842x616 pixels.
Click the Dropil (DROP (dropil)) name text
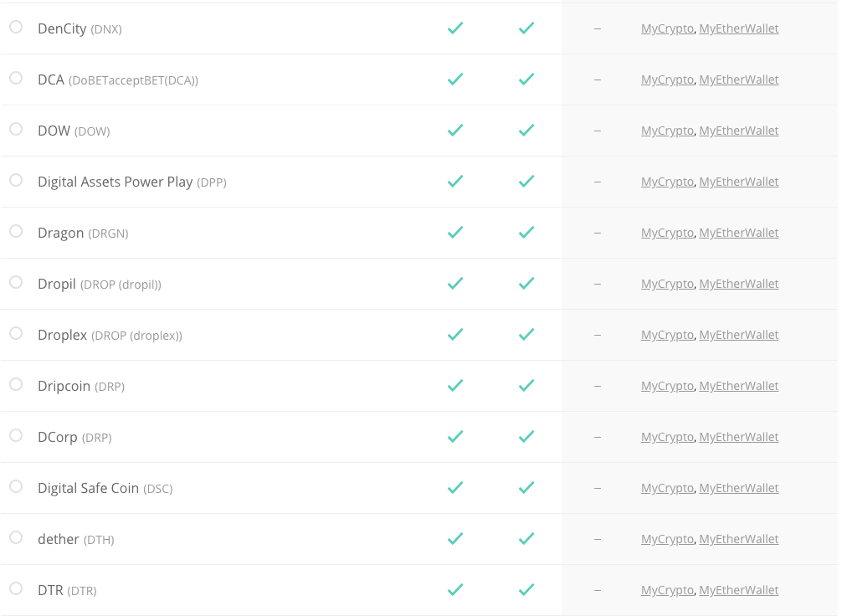click(x=100, y=284)
